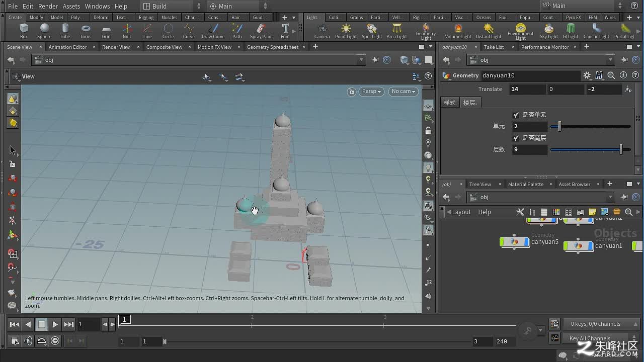Select the Line shelf tool
The image size is (644, 362).
click(x=147, y=31)
